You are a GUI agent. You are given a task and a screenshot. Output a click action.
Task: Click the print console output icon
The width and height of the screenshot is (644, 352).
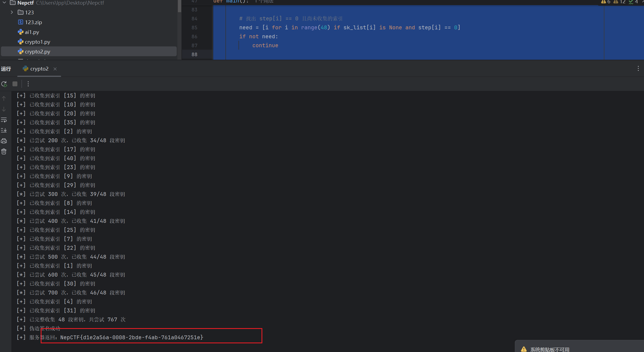click(4, 141)
